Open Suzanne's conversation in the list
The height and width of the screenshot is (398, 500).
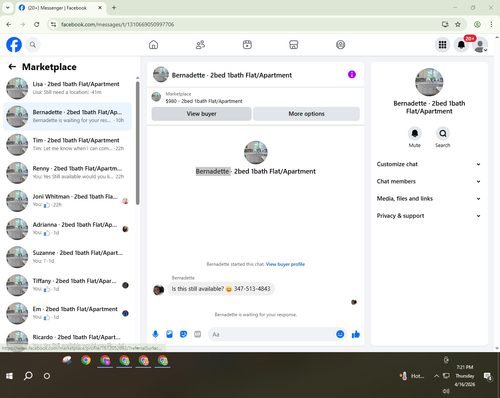67,257
